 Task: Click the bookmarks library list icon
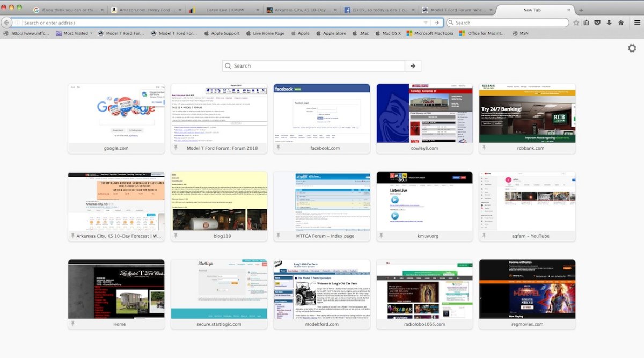pos(586,23)
